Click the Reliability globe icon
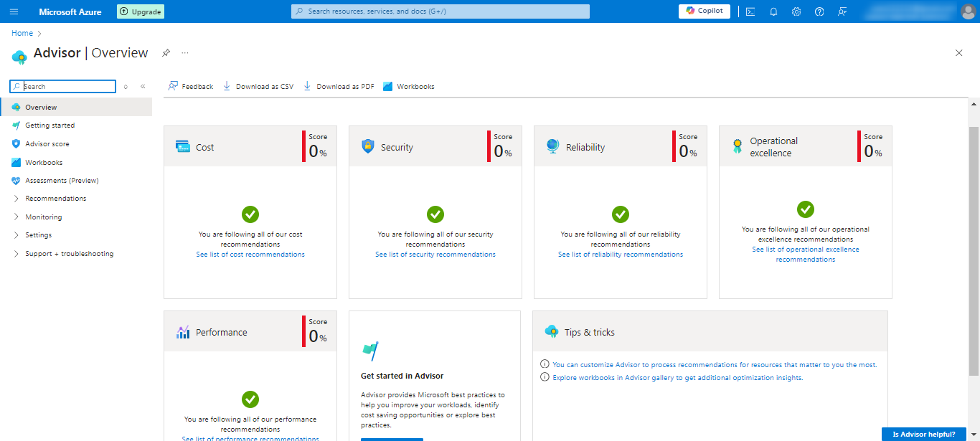The width and height of the screenshot is (980, 441). [x=552, y=146]
